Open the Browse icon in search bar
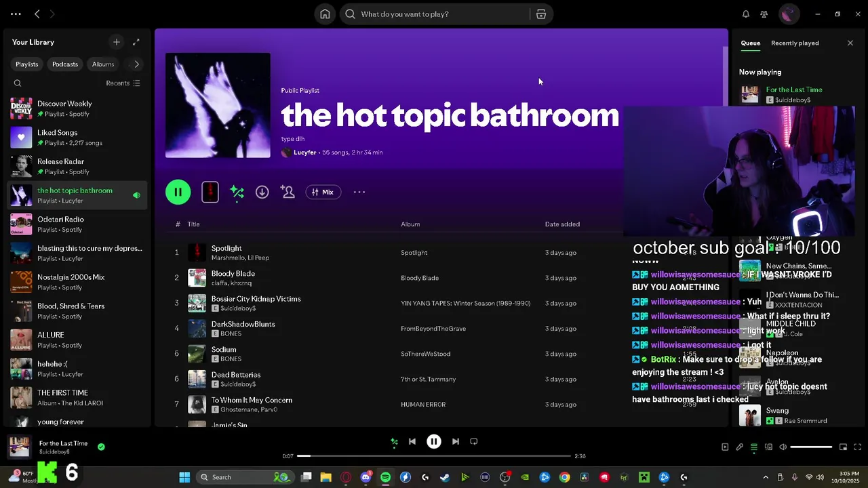Image resolution: width=868 pixels, height=488 pixels. pos(541,14)
